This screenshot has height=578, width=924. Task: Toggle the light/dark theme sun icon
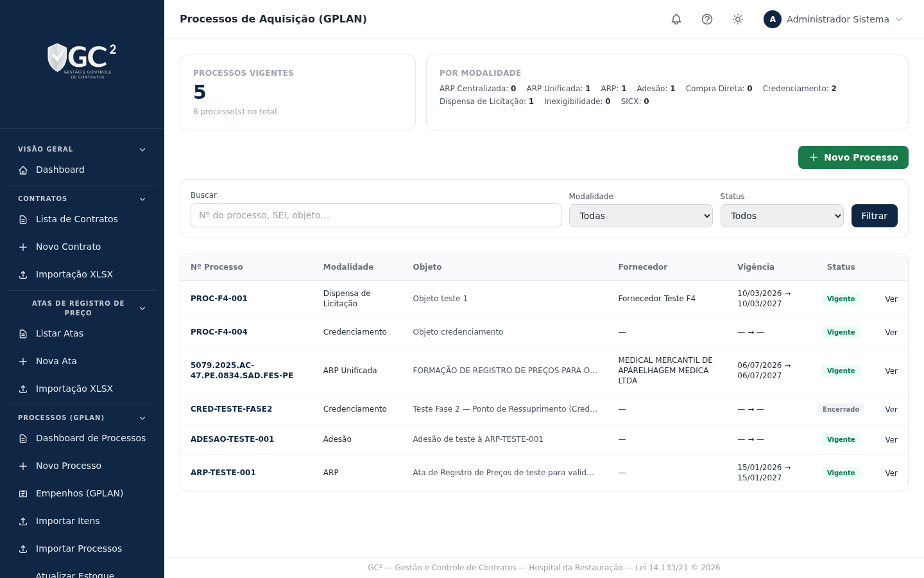point(738,19)
